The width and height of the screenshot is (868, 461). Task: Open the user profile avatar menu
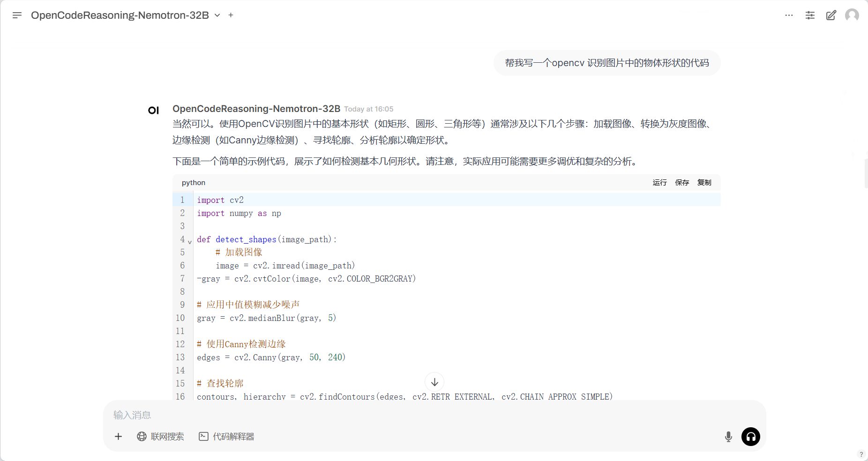tap(852, 15)
